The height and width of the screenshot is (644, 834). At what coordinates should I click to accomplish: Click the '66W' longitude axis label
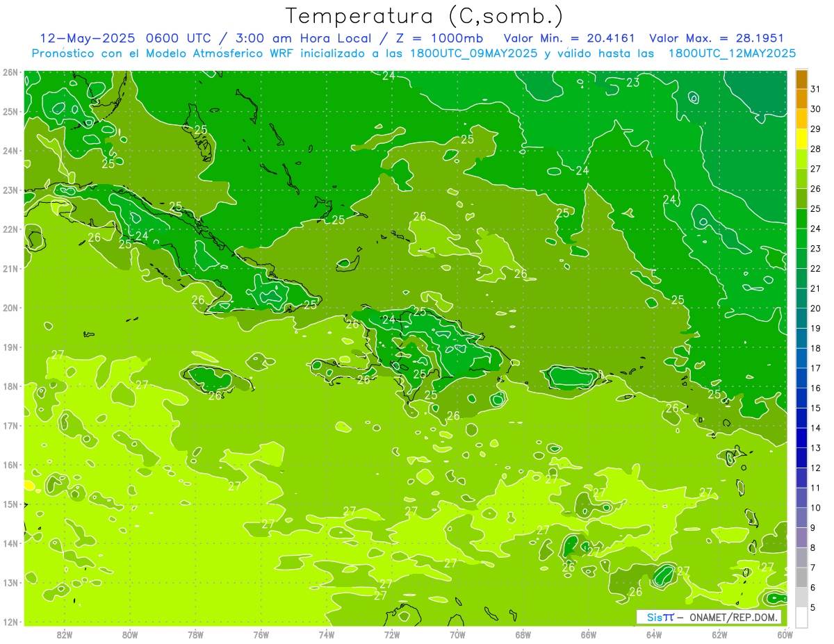pyautogui.click(x=589, y=634)
